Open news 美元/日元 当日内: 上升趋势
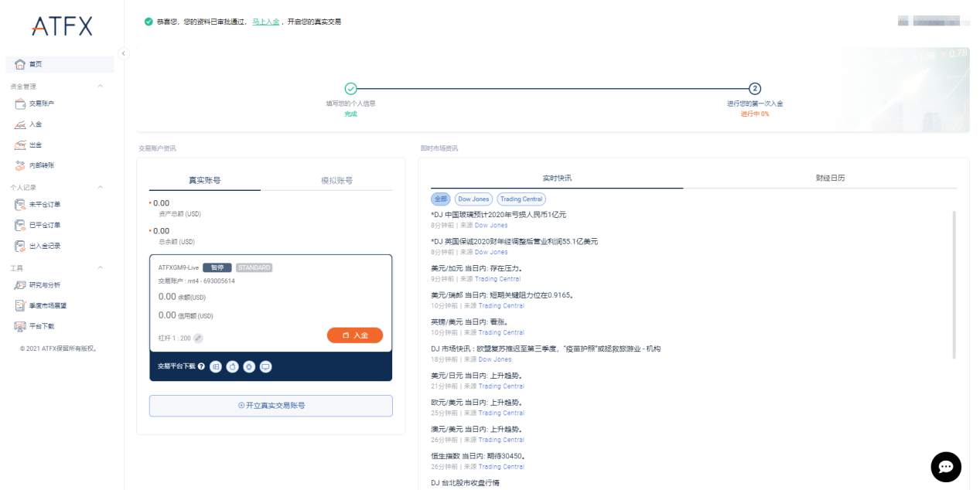 point(477,376)
